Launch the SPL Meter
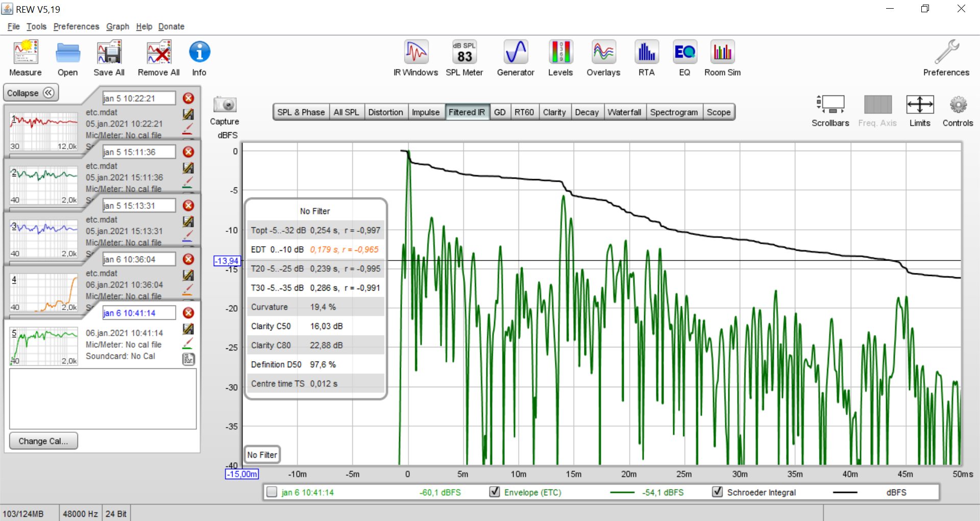The image size is (980, 521). pos(464,58)
